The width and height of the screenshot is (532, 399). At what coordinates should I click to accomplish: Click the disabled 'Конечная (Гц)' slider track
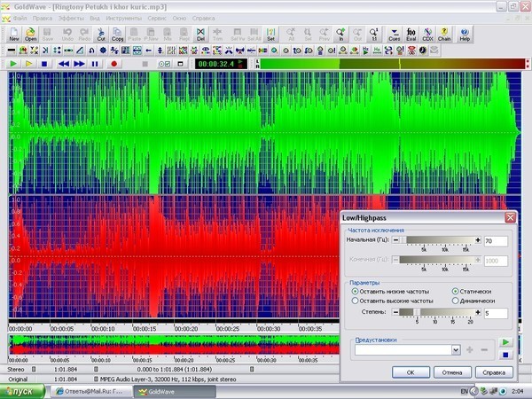(436, 260)
